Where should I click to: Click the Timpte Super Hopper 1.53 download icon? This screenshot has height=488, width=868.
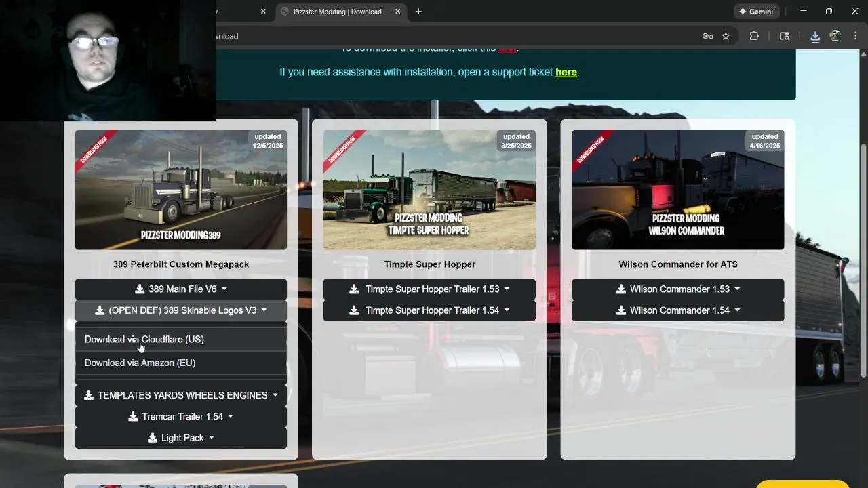pyautogui.click(x=354, y=289)
